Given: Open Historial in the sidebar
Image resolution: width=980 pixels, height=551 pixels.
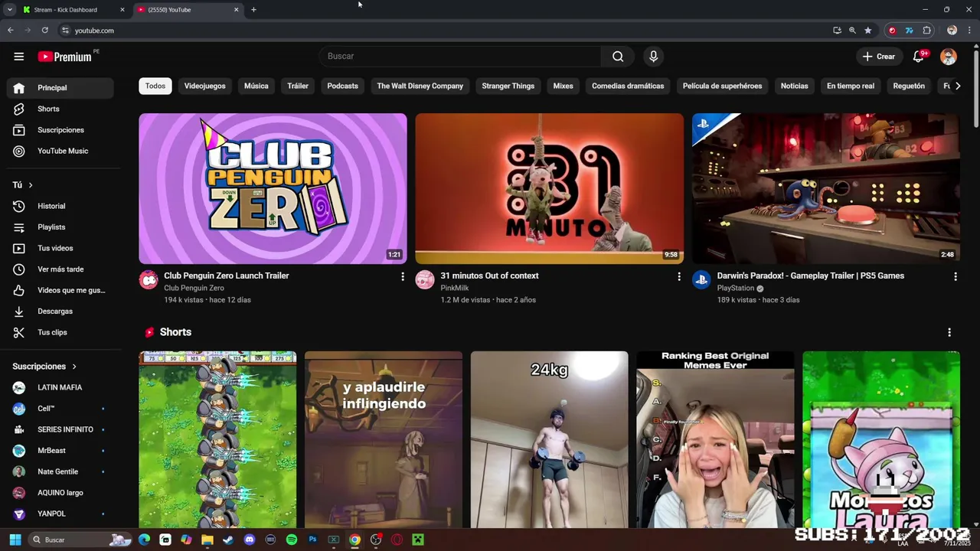Looking at the screenshot, I should tap(60, 206).
